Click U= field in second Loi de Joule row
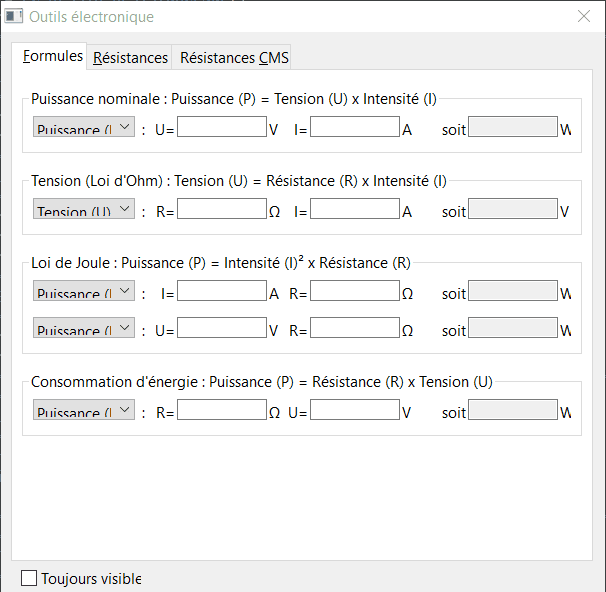Viewport: 606px width, 592px height. 222,329
